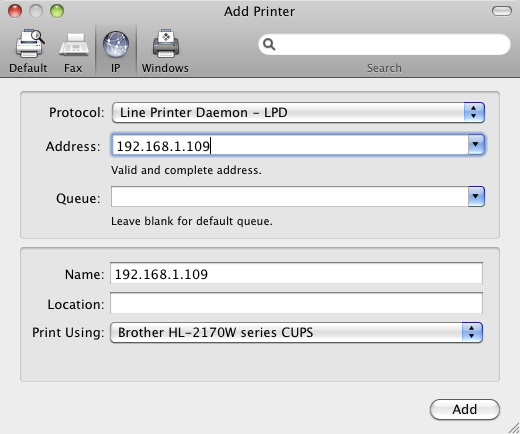Click the empty Location field
The height and width of the screenshot is (434, 520).
[x=296, y=303]
